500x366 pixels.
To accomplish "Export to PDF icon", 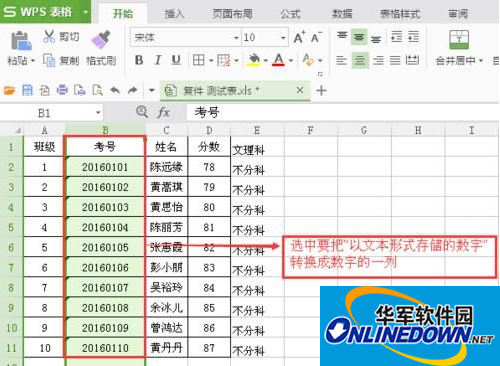I will coord(45,90).
